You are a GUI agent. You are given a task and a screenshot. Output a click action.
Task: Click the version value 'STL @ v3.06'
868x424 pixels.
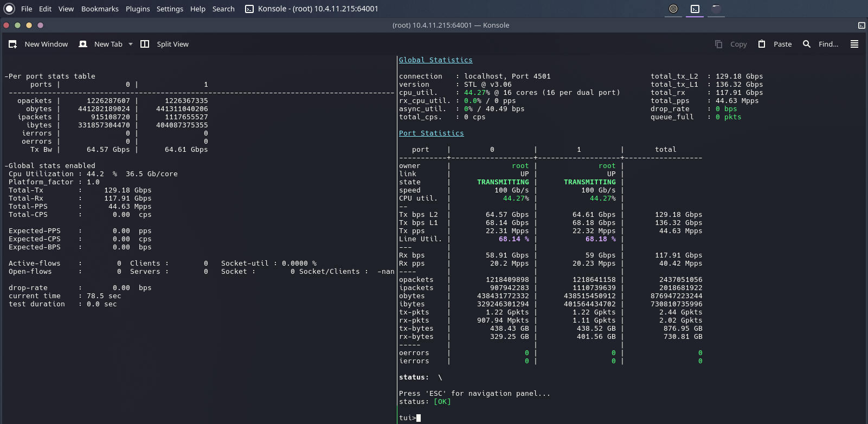(488, 85)
